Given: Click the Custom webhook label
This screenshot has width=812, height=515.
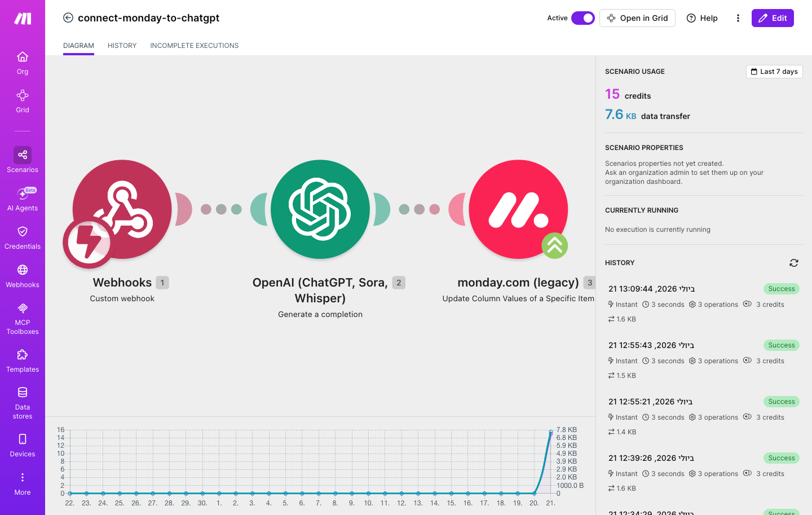Looking at the screenshot, I should [122, 298].
